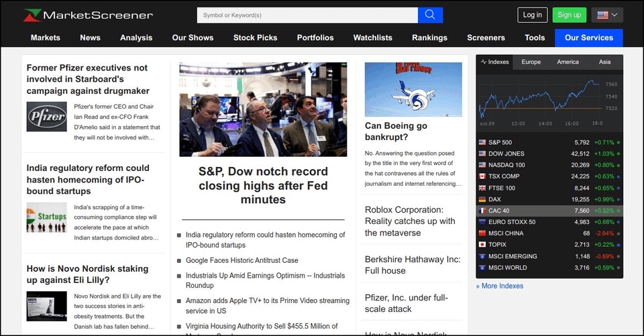Open the Former Pfizer executives headline
644x336 pixels.
click(x=88, y=79)
